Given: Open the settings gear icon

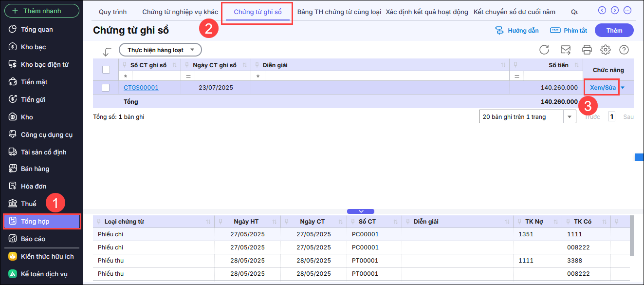Looking at the screenshot, I should point(606,50).
